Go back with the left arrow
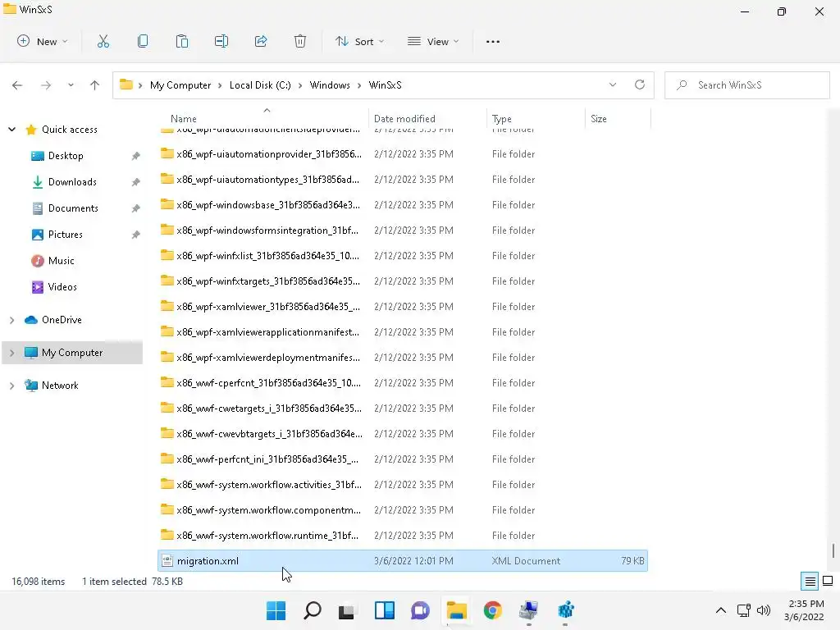 click(17, 85)
